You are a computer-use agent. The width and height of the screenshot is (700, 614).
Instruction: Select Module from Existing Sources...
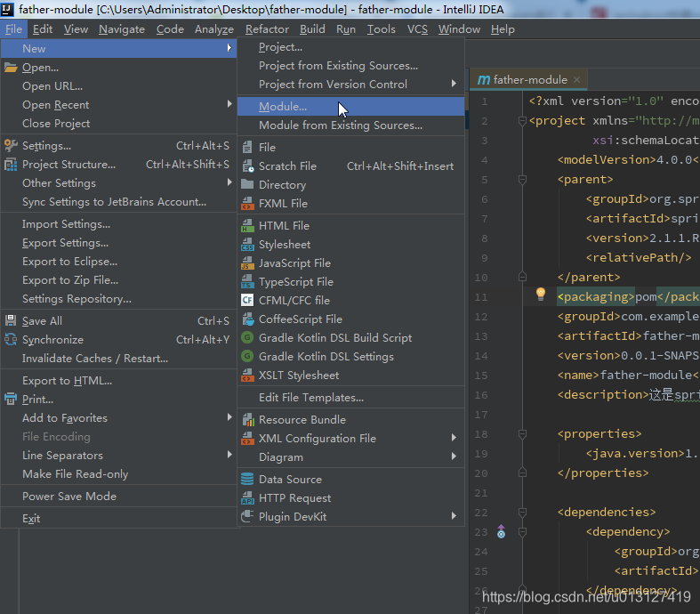tap(351, 125)
